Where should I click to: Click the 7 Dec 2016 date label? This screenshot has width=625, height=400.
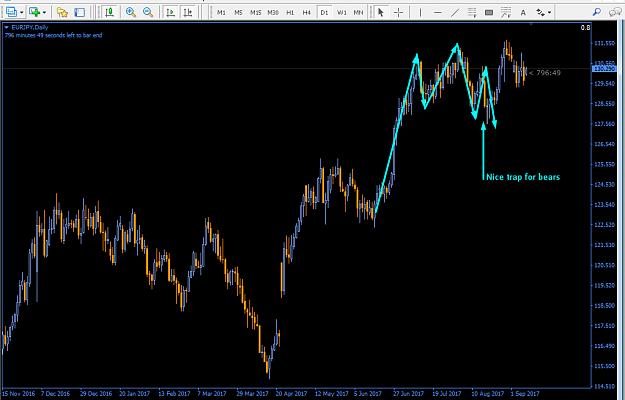point(55,394)
